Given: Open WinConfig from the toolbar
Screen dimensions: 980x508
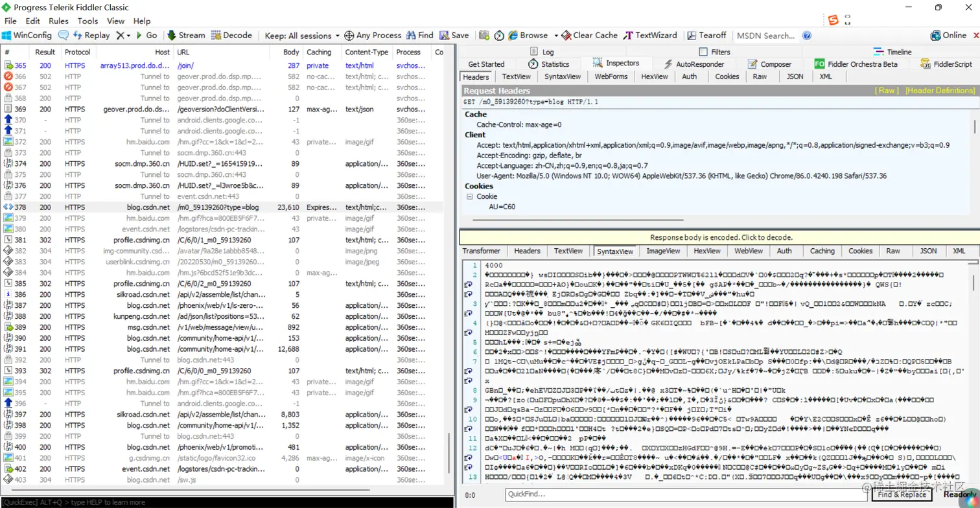Looking at the screenshot, I should (27, 36).
